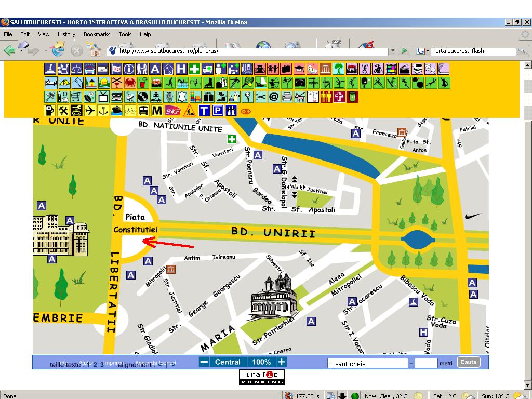The image size is (532, 399).
Task: Open the File menu
Action: tap(8, 34)
